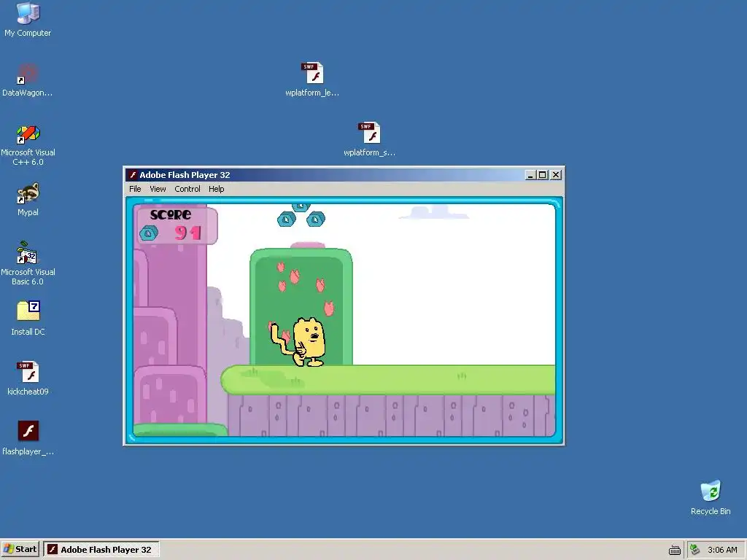Click the 3:06 AM taskbar clock
The height and width of the screenshot is (560, 747).
pos(722,550)
